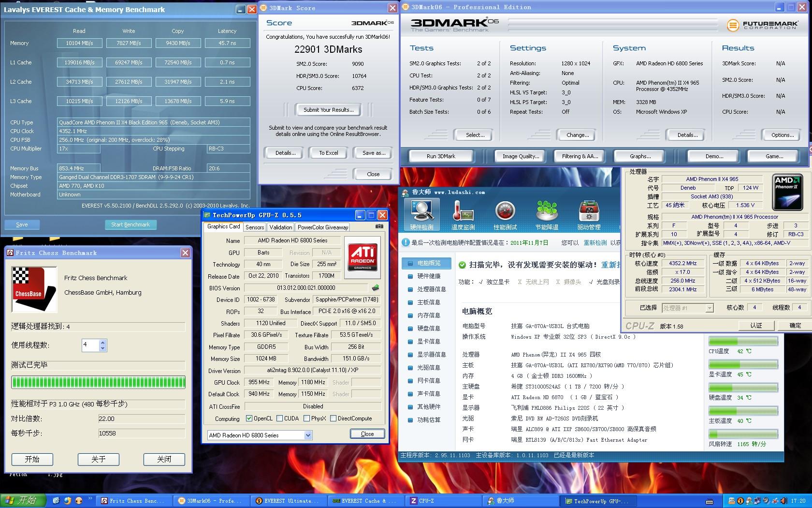Click the Run 3DMark button
812x508 pixels.
point(441,156)
